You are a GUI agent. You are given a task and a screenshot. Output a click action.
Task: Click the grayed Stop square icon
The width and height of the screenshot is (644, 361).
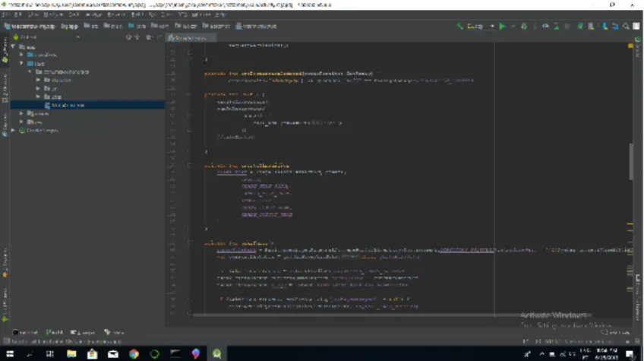[x=567, y=27]
